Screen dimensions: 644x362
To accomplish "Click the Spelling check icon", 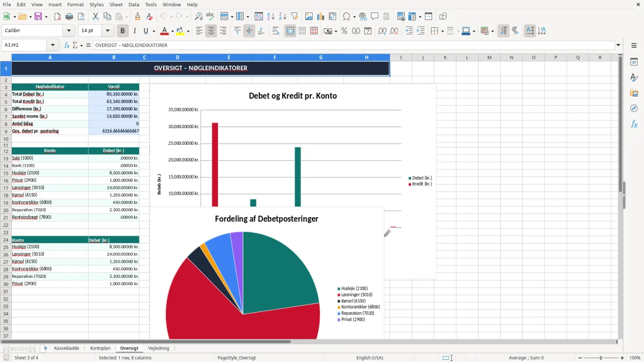I will [210, 17].
